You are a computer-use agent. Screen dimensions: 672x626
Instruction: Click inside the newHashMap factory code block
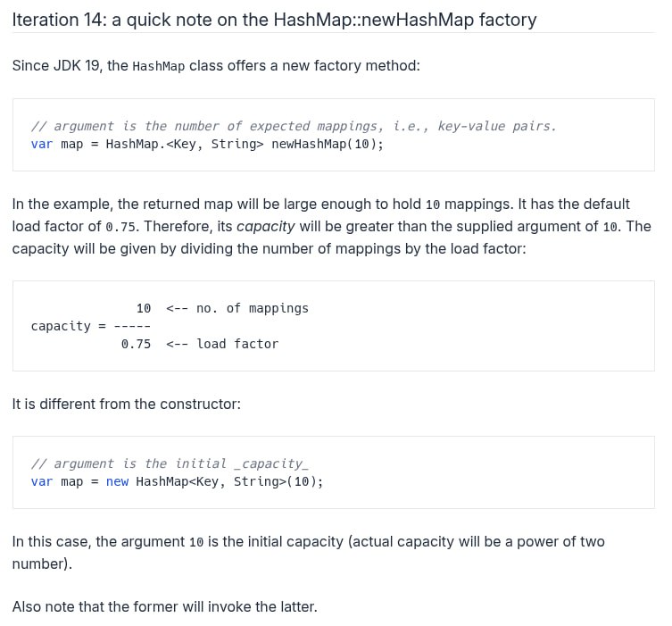pyautogui.click(x=334, y=135)
